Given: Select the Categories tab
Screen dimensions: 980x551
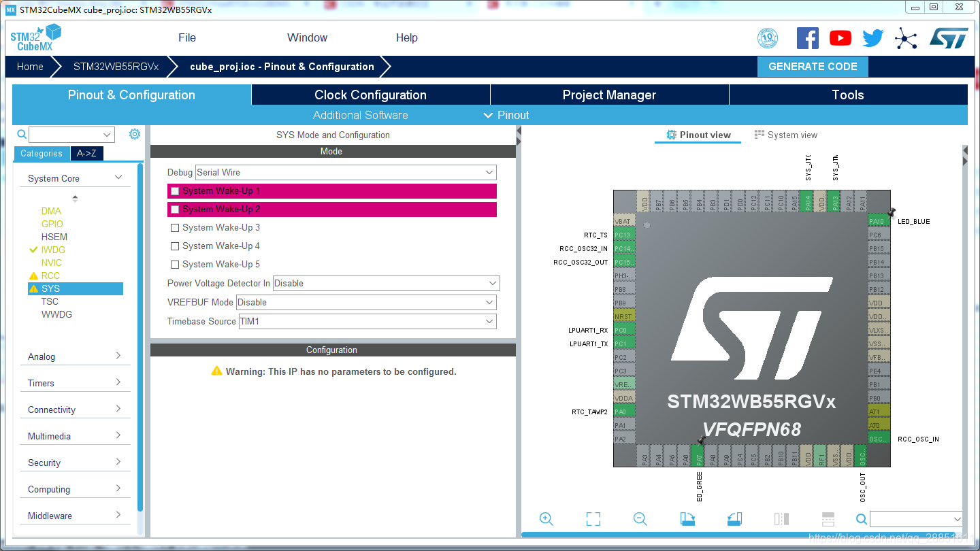Looking at the screenshot, I should 42,154.
